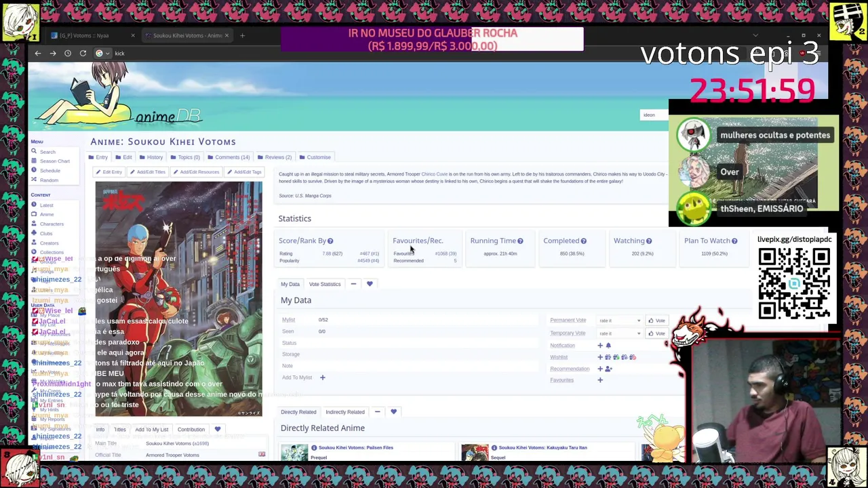The image size is (868, 488).
Task: Select the Contribution tab
Action: [x=191, y=429]
